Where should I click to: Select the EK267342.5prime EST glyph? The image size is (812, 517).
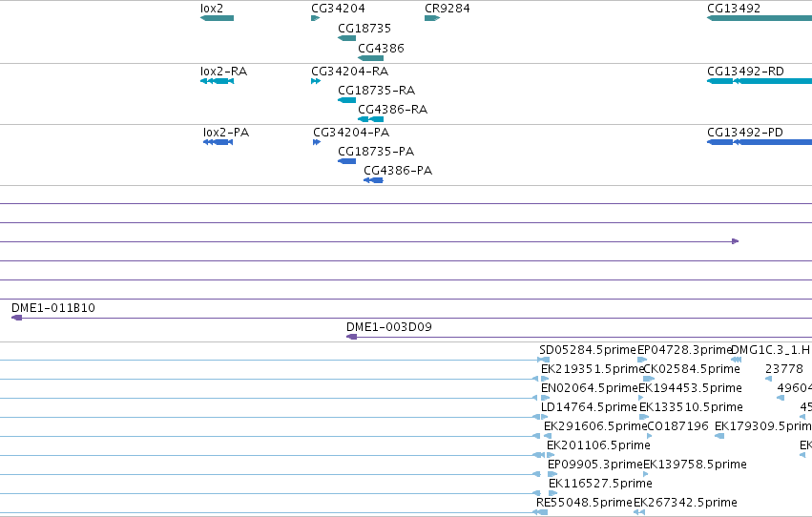(639, 512)
